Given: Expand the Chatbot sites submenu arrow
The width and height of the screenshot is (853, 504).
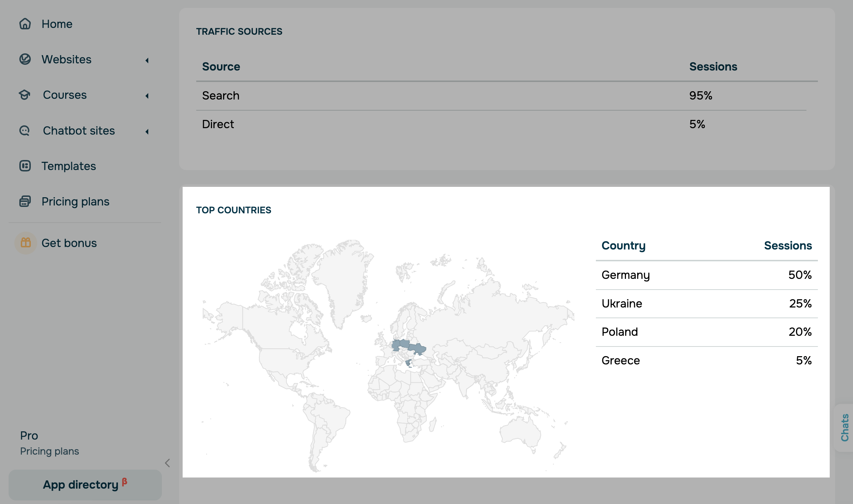Looking at the screenshot, I should (147, 132).
